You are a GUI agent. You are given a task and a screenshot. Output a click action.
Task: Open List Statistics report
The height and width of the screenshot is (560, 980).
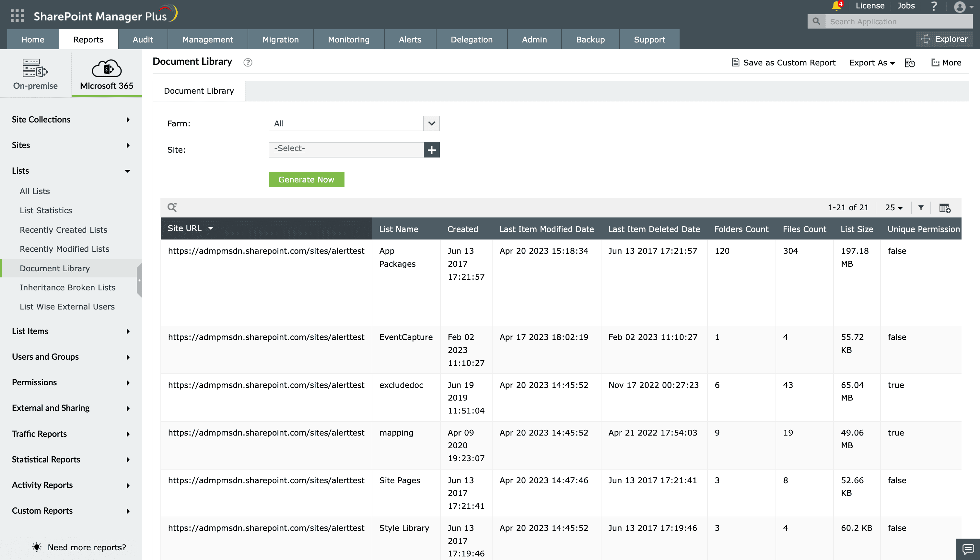tap(46, 210)
